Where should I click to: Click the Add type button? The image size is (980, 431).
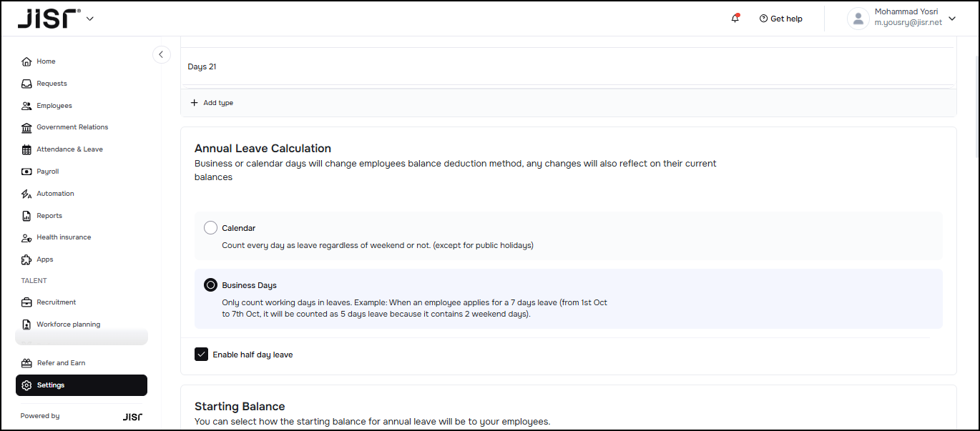(x=212, y=103)
